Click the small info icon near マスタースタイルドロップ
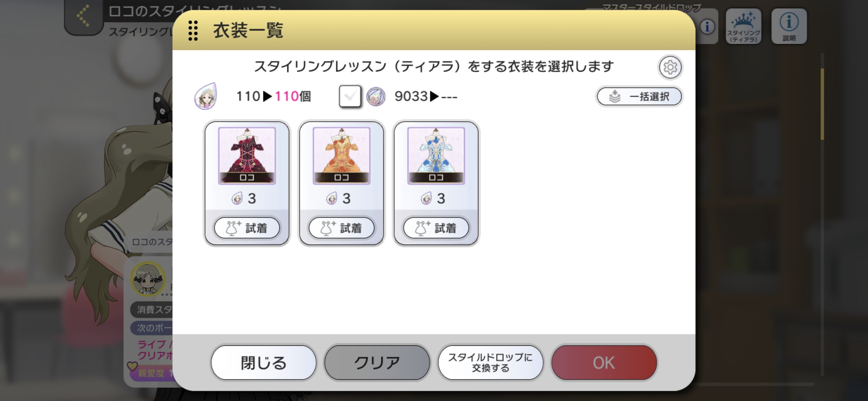 coord(707,27)
